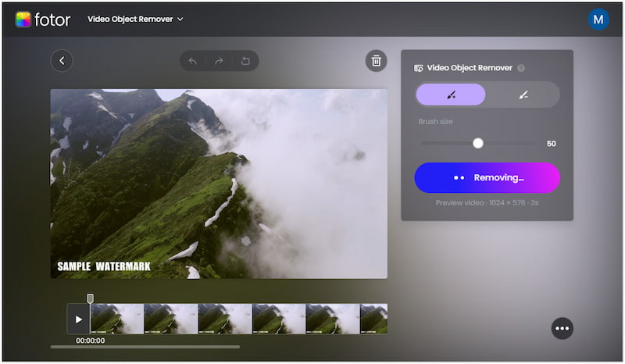
Task: Open help info next to Video Object Remover
Action: pyautogui.click(x=521, y=69)
